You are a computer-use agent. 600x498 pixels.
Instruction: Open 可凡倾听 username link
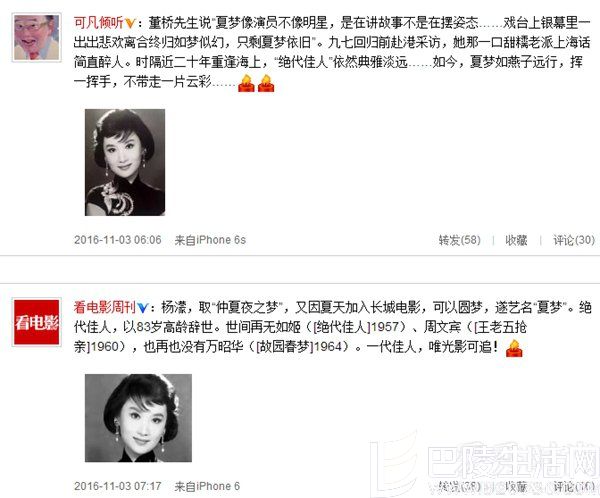(x=99, y=23)
